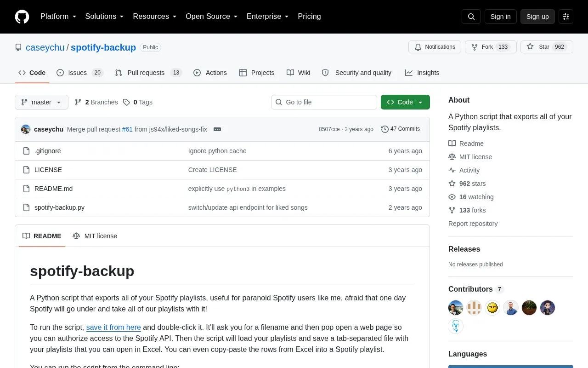Click the sixth contributor avatar in the top row
This screenshot has width=588, height=368.
tap(548, 308)
